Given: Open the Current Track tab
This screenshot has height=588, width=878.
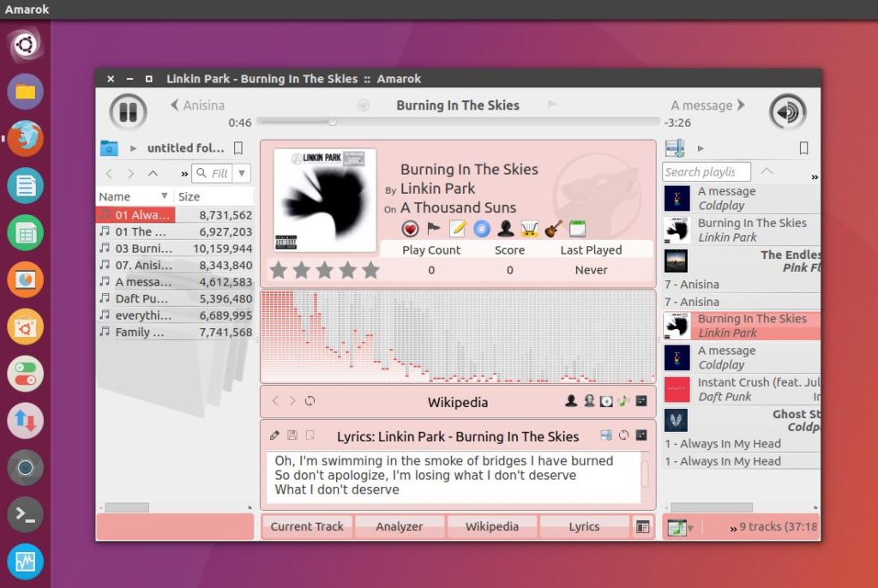Looking at the screenshot, I should tap(307, 526).
